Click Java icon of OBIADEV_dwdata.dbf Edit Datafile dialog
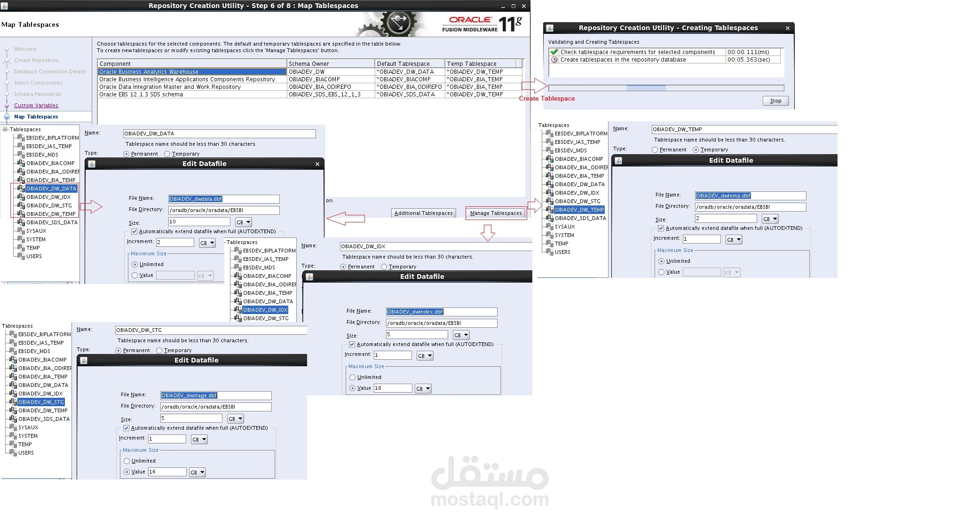 [x=92, y=164]
